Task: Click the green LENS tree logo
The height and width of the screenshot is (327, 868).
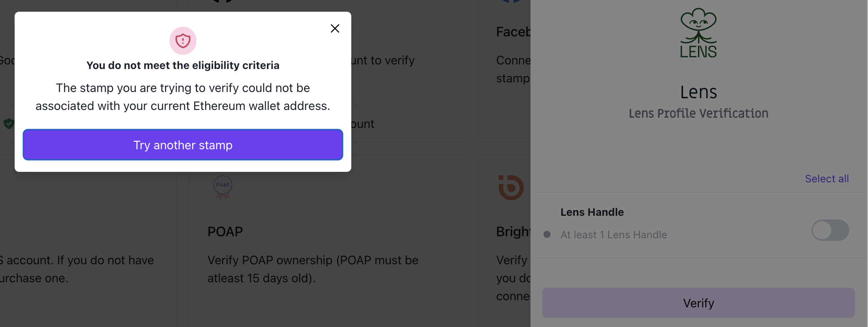Action: [x=698, y=33]
